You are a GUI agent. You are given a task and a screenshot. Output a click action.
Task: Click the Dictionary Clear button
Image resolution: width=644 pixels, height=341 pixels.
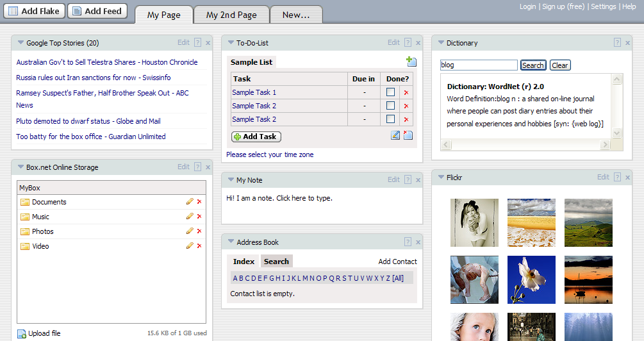[560, 65]
